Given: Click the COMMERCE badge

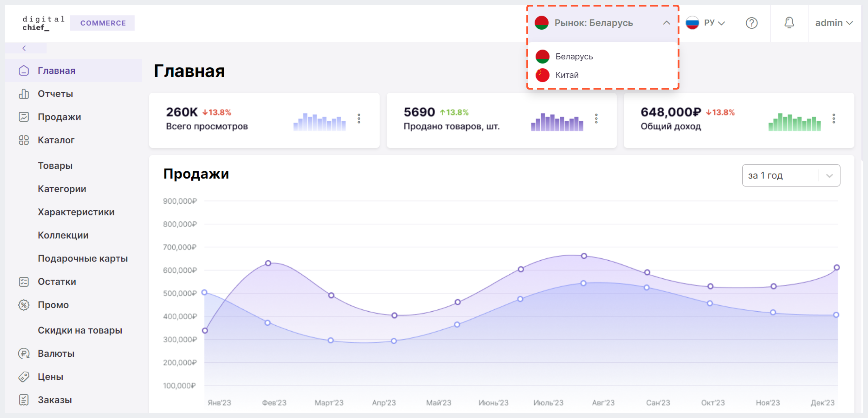Looking at the screenshot, I should pyautogui.click(x=103, y=23).
